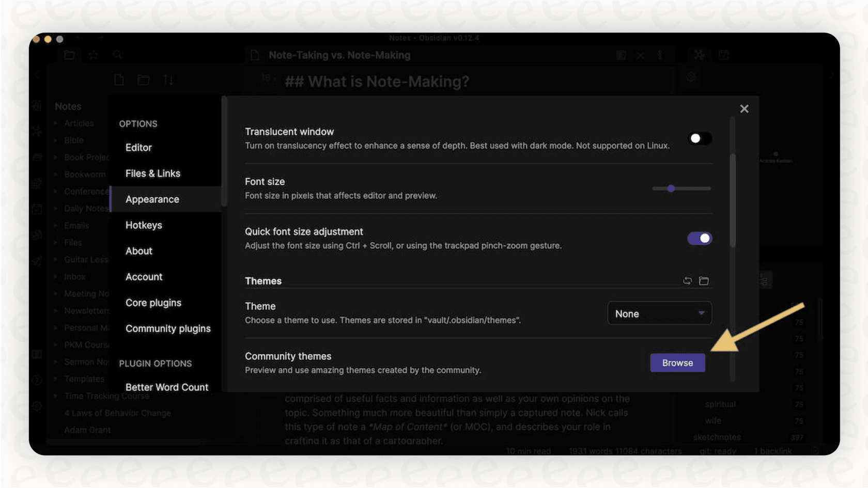
Task: Open more options with the three-dot note icon
Action: pos(660,55)
